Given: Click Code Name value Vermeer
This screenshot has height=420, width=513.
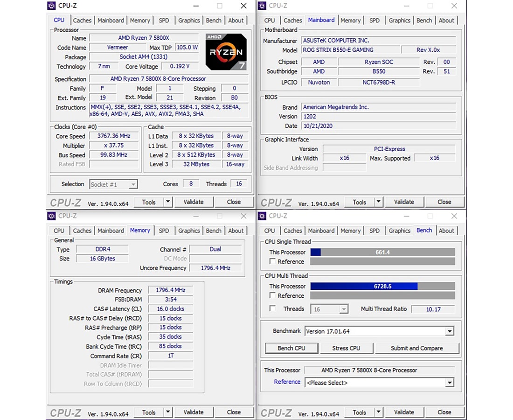Looking at the screenshot, I should [118, 47].
